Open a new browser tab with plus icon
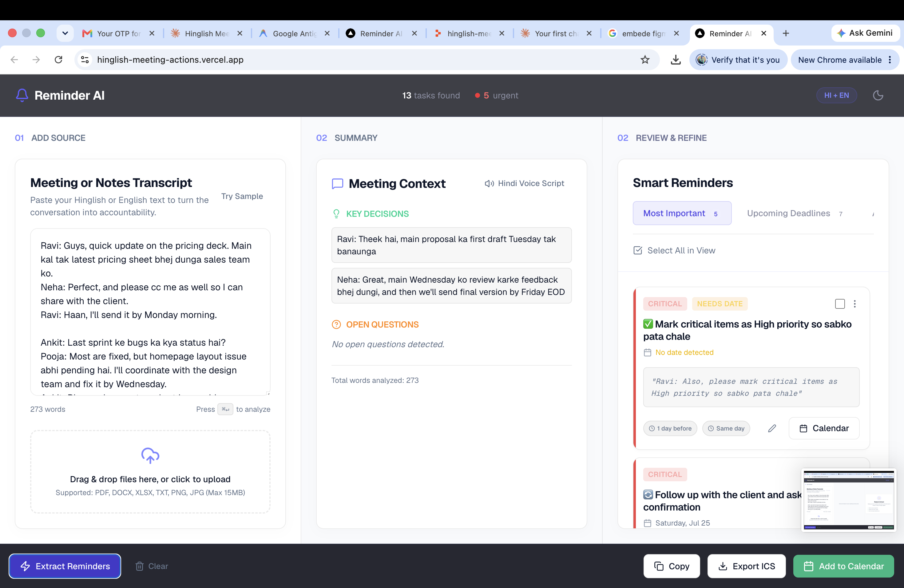Screen dimensions: 904x588 [x=786, y=34]
